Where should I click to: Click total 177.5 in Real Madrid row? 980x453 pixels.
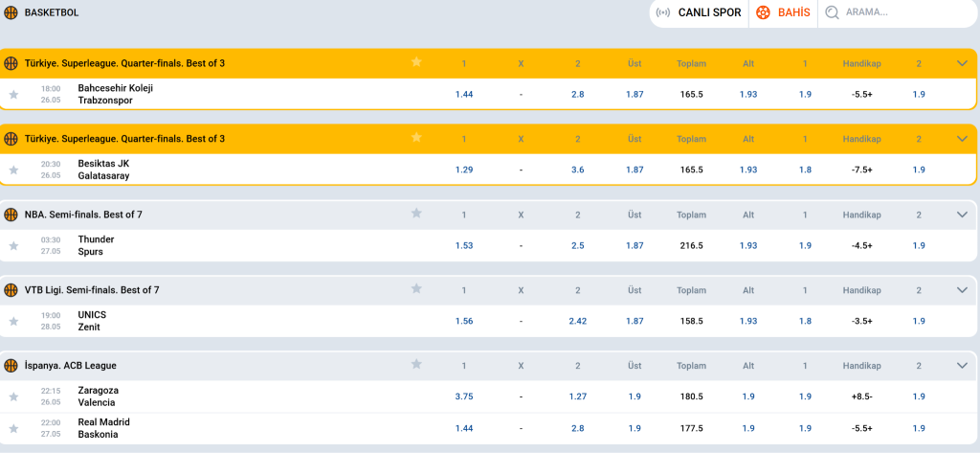691,429
